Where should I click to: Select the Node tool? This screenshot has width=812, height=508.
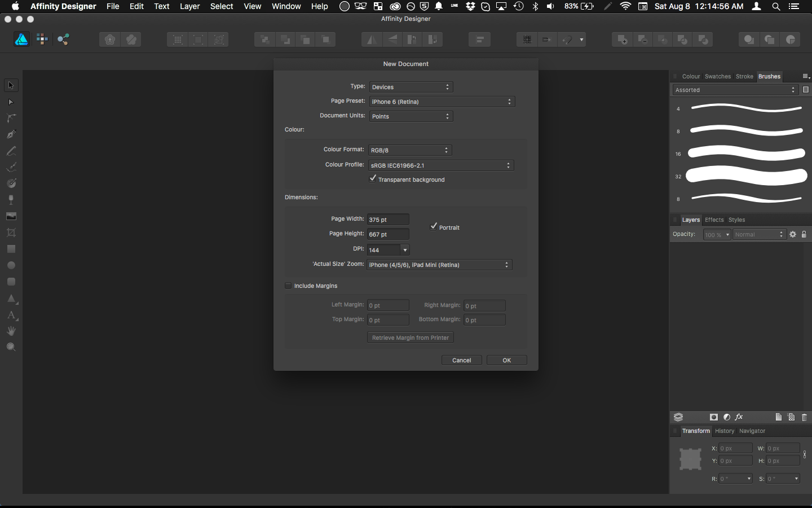[x=11, y=102]
